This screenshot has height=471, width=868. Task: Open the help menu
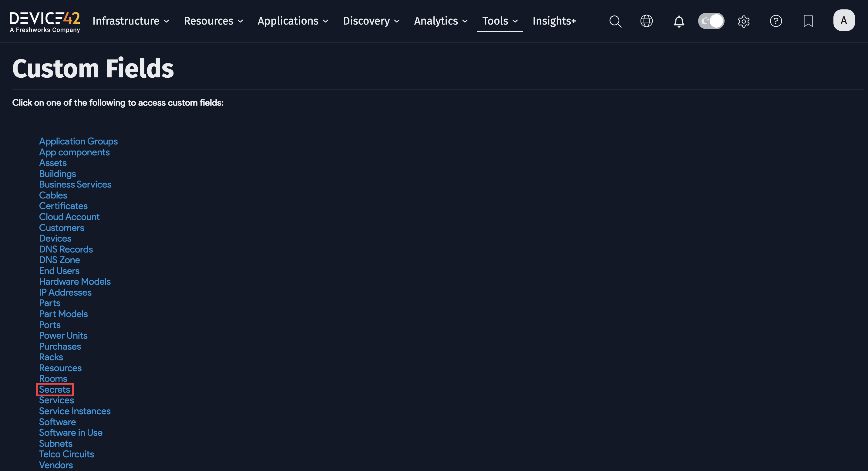tap(776, 21)
